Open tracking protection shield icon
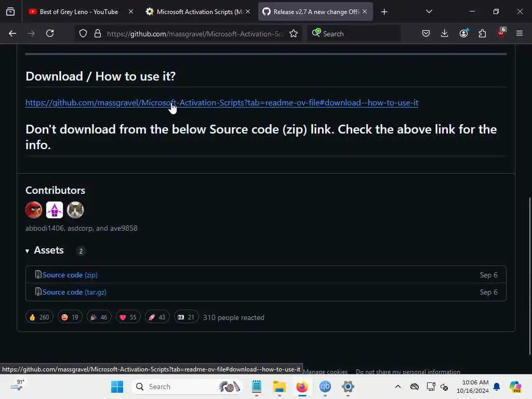The height and width of the screenshot is (399, 532). 83,34
